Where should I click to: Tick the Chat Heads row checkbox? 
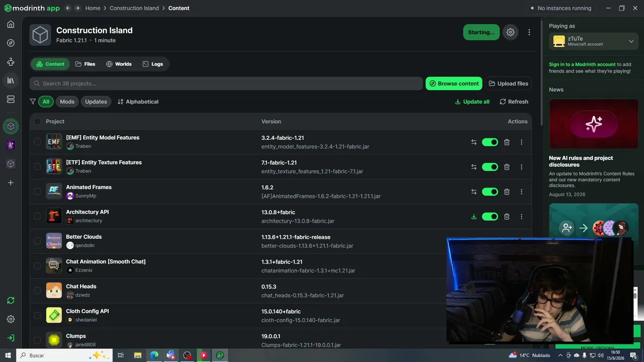tap(37, 291)
